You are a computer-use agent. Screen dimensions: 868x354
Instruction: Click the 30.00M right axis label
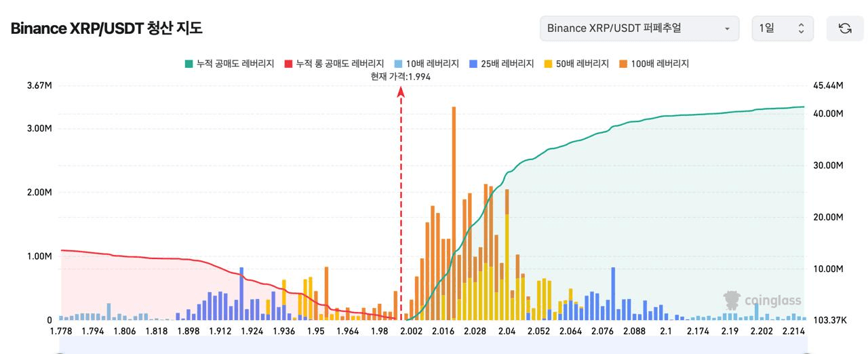pos(827,165)
